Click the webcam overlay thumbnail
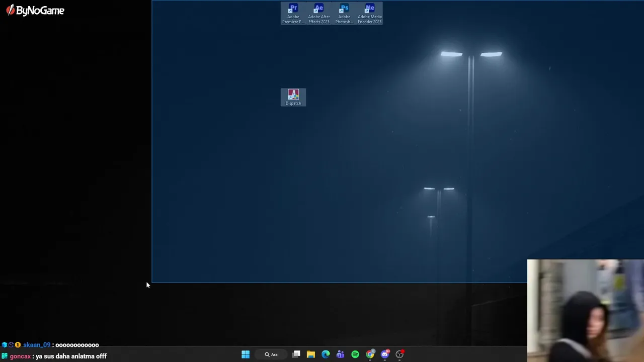Image resolution: width=644 pixels, height=362 pixels. [586, 311]
